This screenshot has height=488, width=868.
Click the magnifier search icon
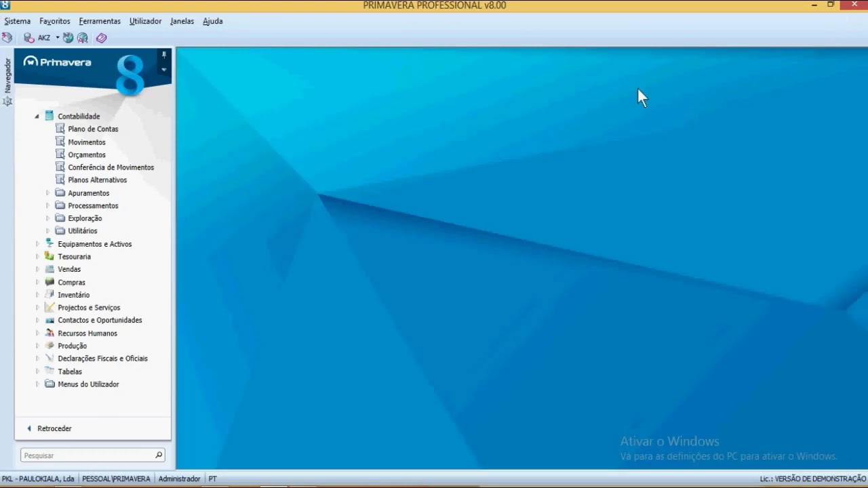(159, 455)
